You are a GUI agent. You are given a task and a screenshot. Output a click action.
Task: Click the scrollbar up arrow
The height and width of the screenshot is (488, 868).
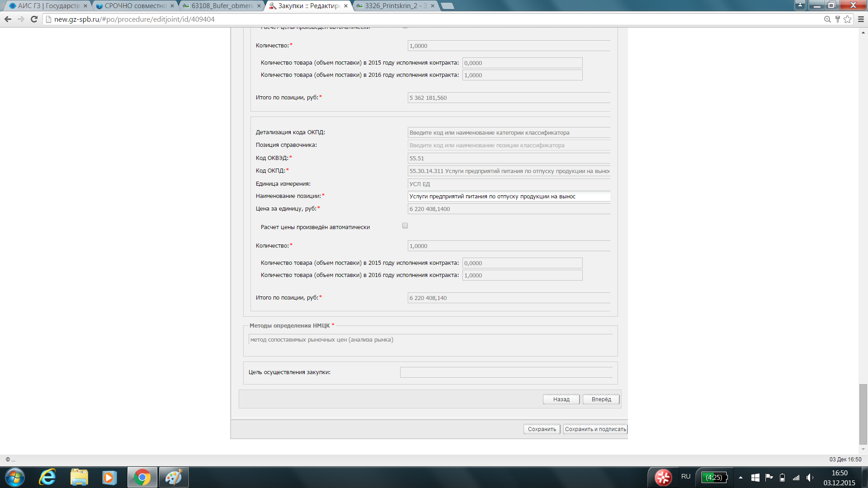pyautogui.click(x=863, y=32)
